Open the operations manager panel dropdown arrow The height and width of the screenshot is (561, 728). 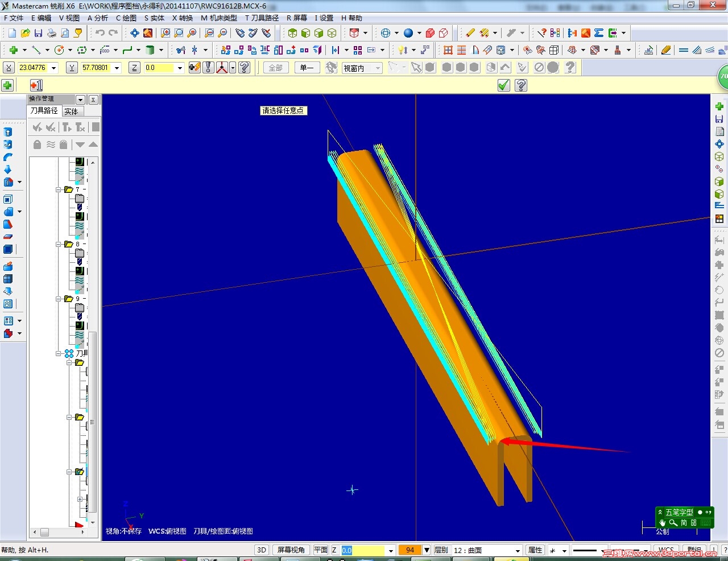coord(80,100)
